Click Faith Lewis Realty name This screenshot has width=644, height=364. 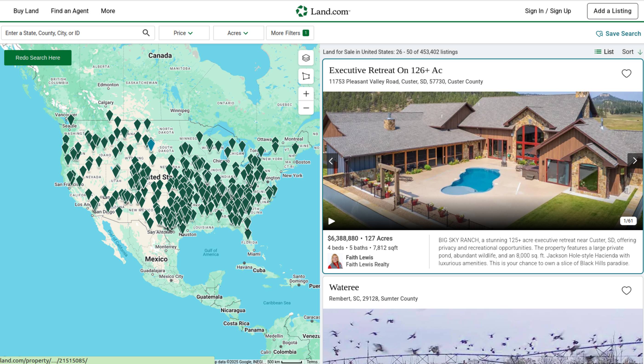tap(367, 265)
